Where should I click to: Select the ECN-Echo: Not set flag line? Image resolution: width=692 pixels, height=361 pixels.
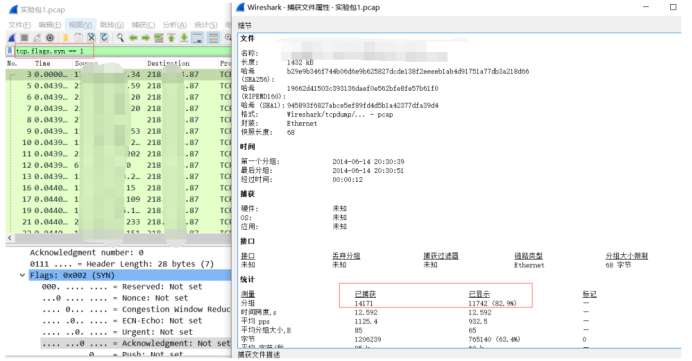(122, 321)
